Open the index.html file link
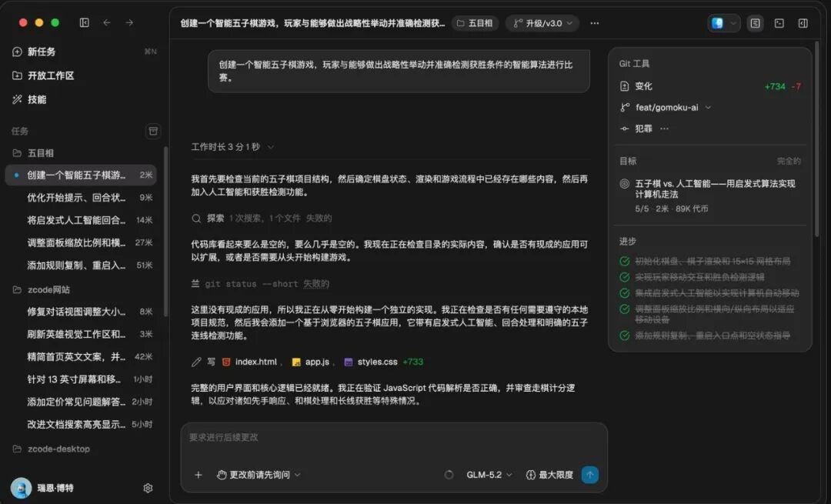 pyautogui.click(x=249, y=362)
